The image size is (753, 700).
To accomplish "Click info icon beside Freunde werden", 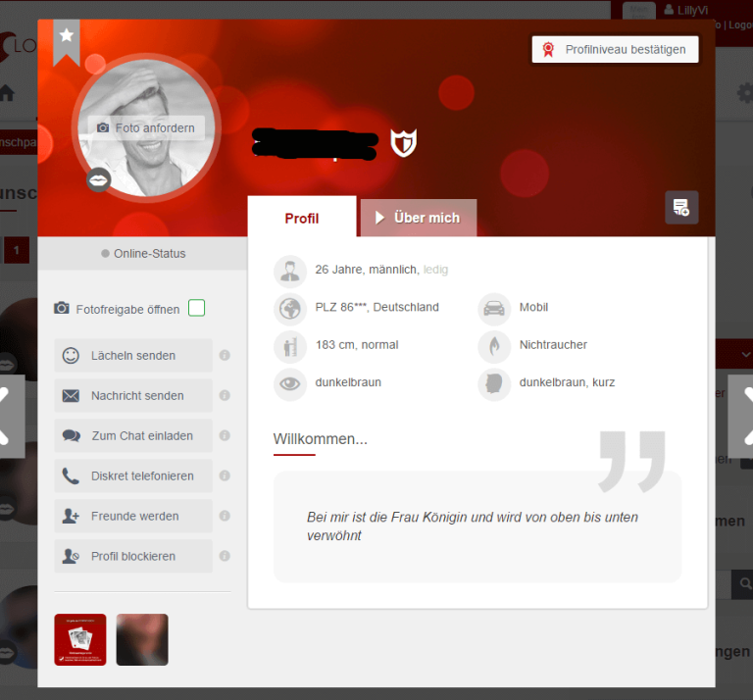I will [x=225, y=516].
